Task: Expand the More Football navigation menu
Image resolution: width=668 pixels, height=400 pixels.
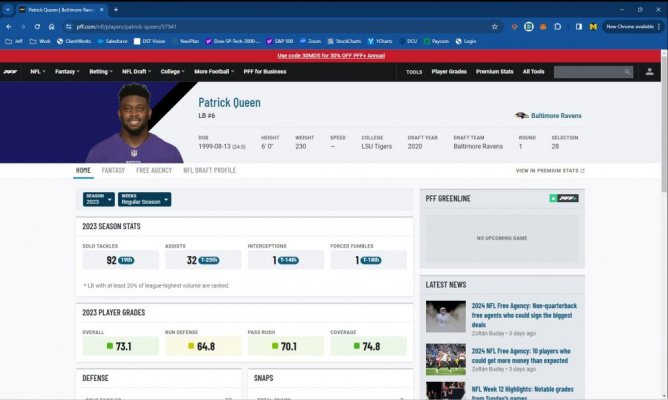Action: [214, 72]
